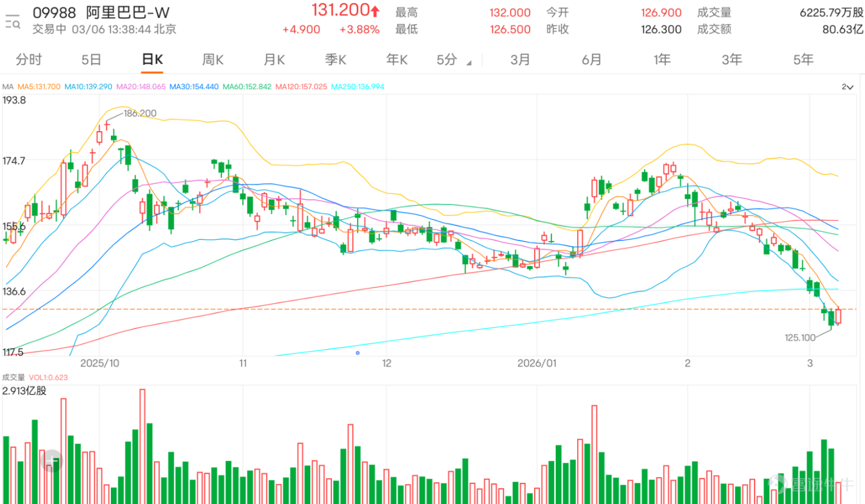This screenshot has width=865, height=504.
Task: Click the MA250:136.994 indicator label
Action: [357, 86]
